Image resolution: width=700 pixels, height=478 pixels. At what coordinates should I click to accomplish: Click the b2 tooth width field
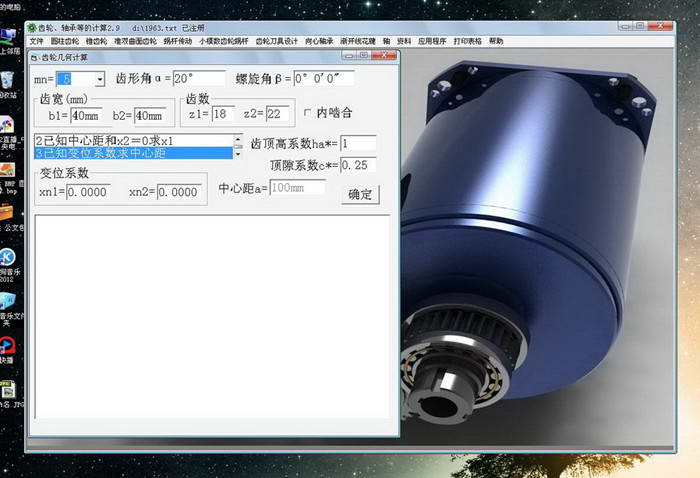(150, 116)
